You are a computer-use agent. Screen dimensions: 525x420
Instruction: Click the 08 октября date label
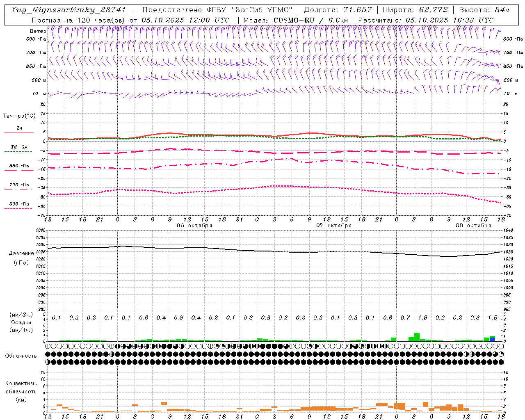(x=473, y=226)
